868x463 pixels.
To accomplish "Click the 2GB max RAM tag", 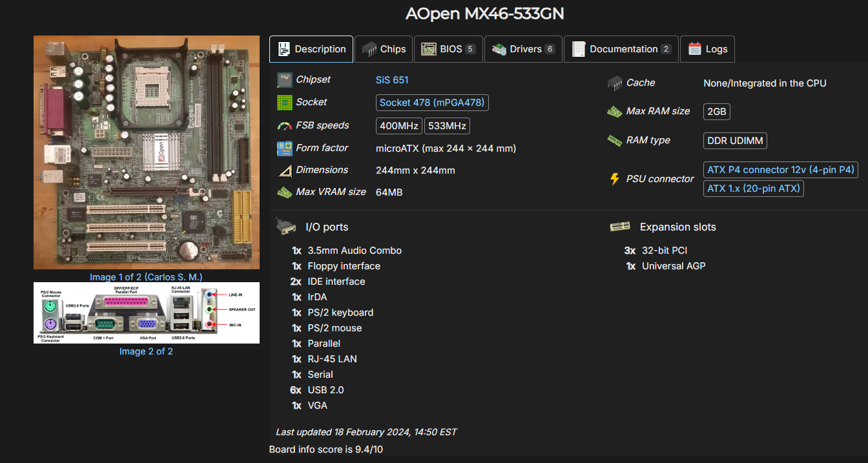I will [717, 111].
